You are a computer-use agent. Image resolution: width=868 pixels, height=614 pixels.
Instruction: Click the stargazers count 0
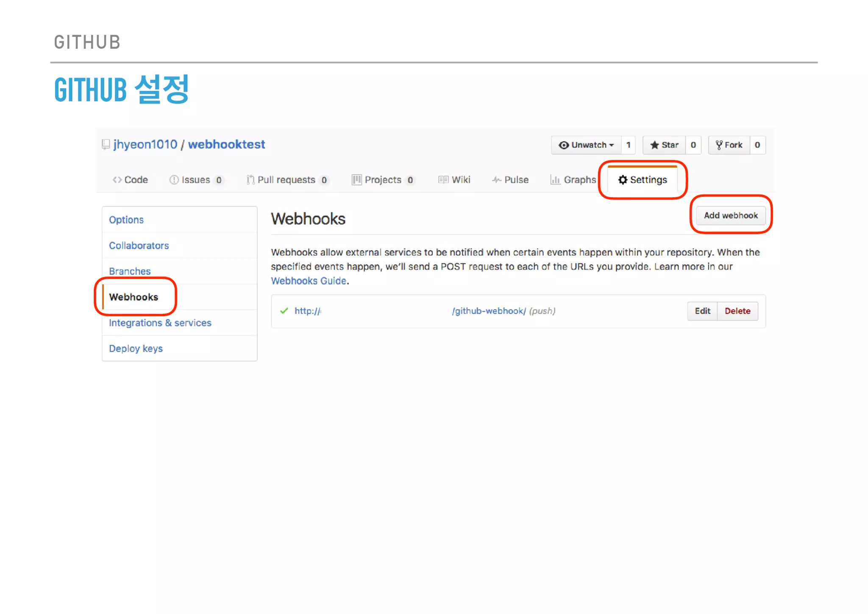pos(693,145)
